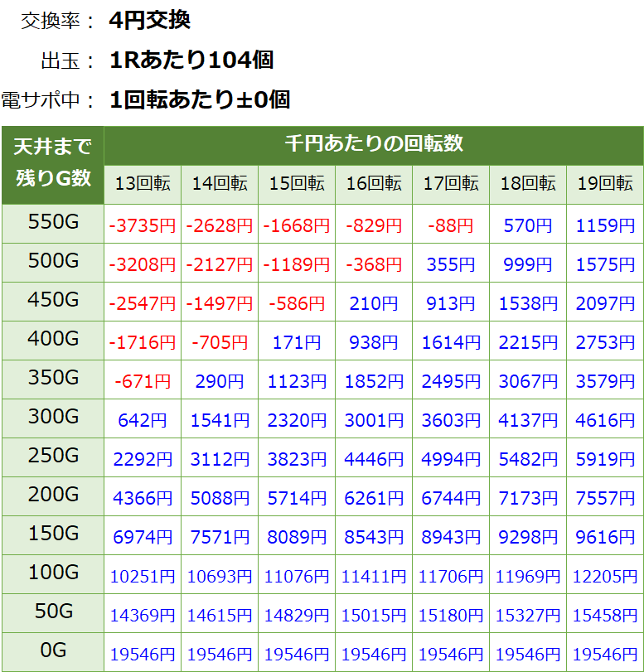644x672 pixels.
Task: Click the 150G row label
Action: (53, 536)
